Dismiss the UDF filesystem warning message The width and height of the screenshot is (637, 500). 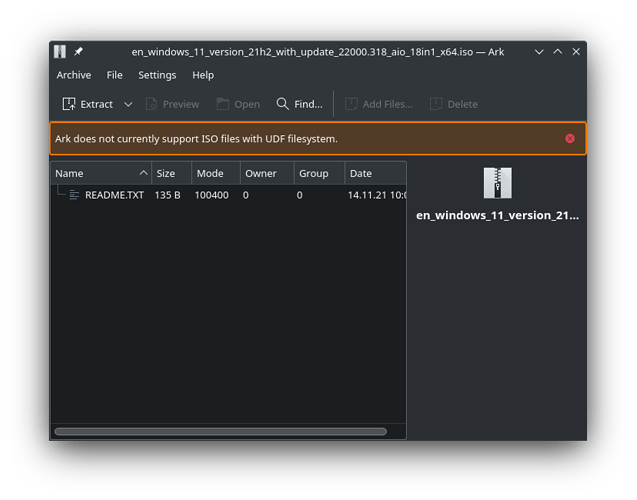point(570,139)
